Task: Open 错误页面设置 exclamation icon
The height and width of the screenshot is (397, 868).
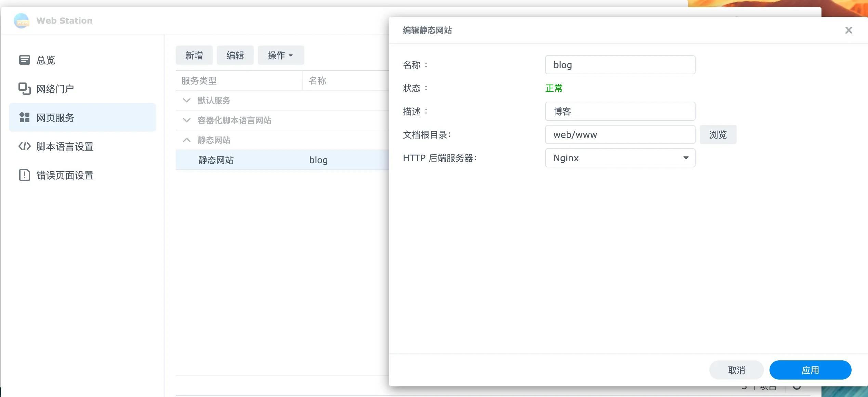Action: tap(24, 175)
